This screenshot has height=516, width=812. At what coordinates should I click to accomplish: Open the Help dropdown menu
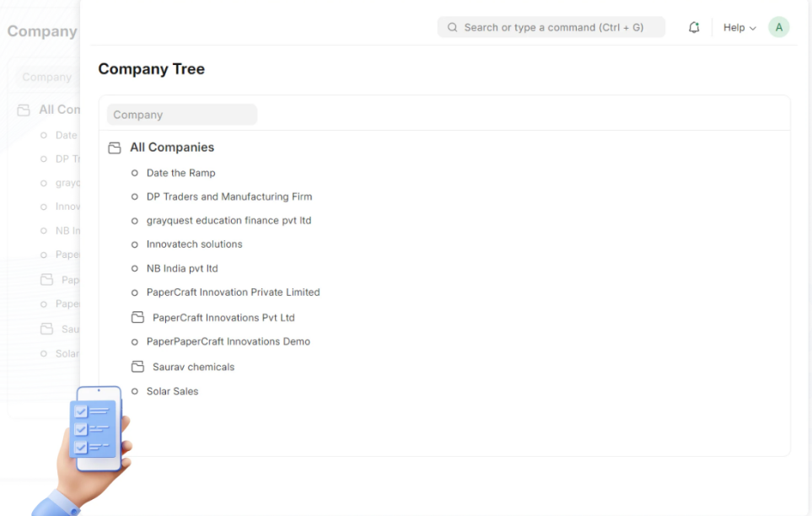(x=739, y=28)
